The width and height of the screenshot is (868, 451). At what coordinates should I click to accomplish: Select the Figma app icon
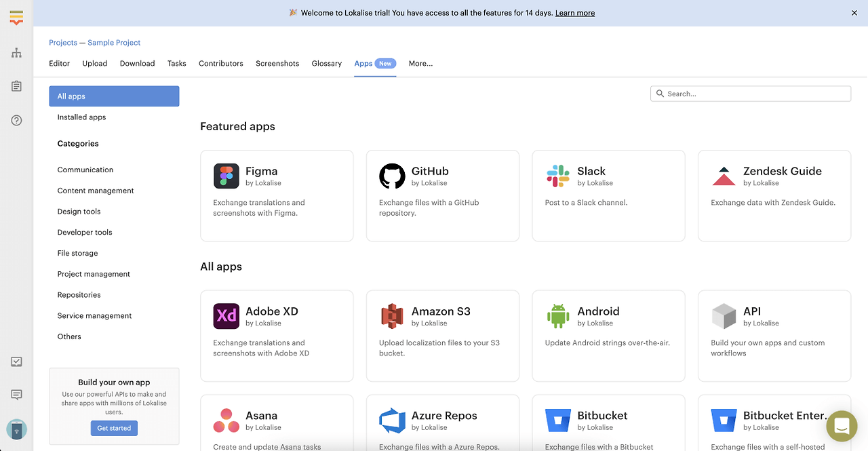[x=226, y=176]
